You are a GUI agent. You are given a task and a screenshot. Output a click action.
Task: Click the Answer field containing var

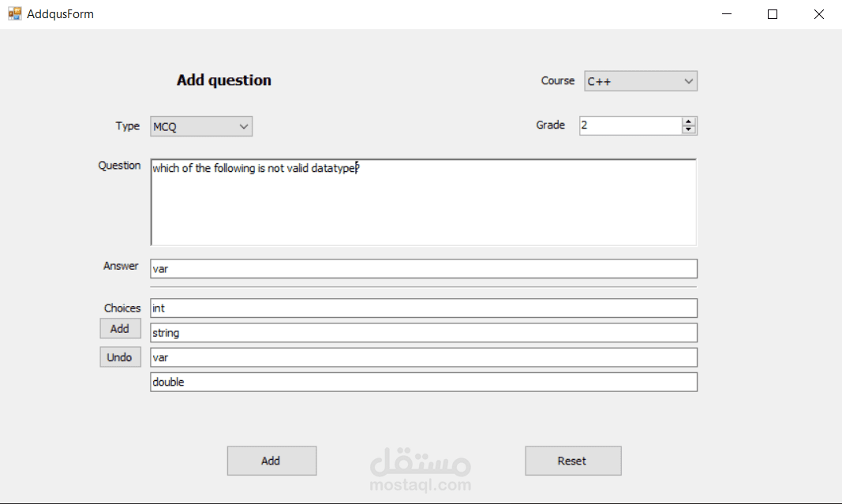tap(423, 269)
